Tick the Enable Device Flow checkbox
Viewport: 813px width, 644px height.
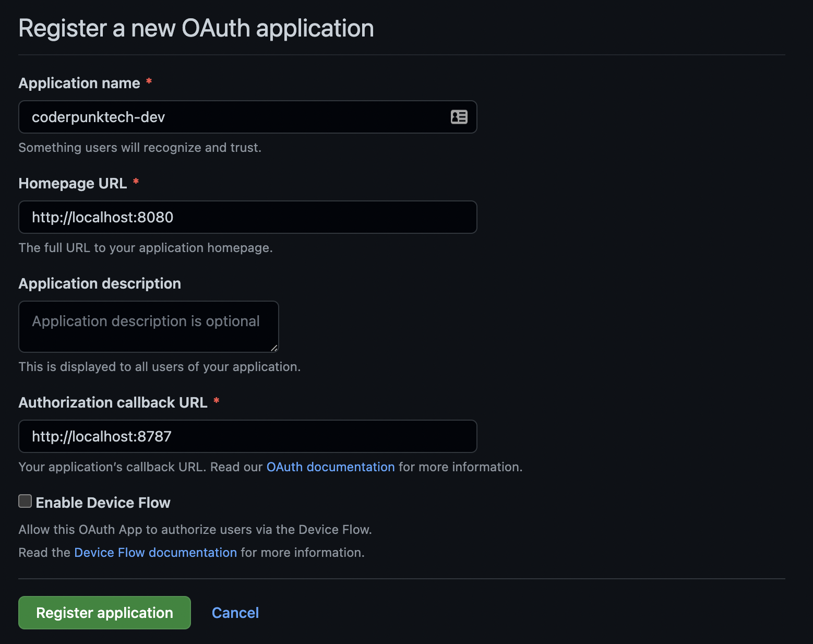[x=25, y=502]
